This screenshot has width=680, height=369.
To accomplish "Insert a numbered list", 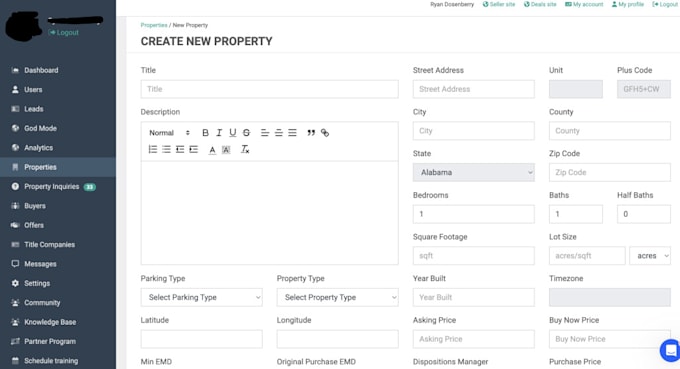I will coord(153,150).
